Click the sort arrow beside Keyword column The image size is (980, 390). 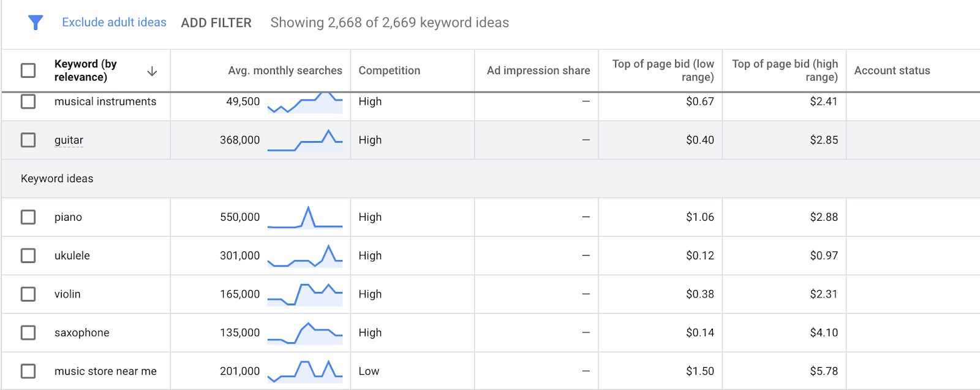tap(152, 71)
